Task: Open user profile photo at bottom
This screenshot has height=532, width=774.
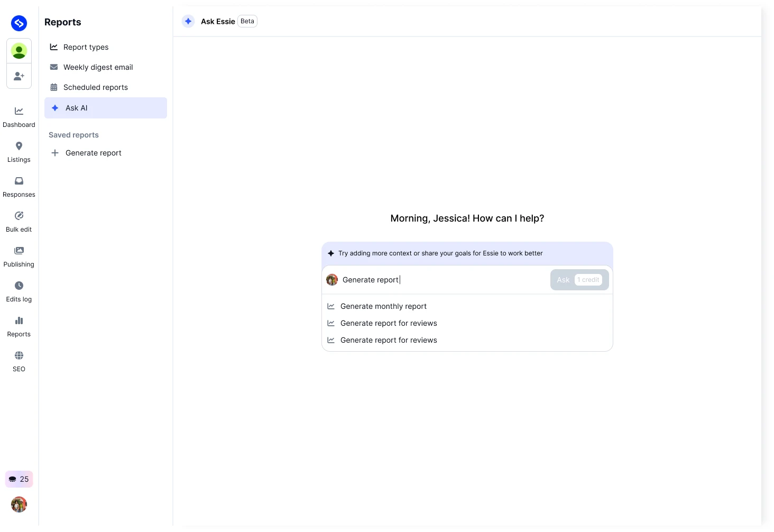Action: (19, 505)
